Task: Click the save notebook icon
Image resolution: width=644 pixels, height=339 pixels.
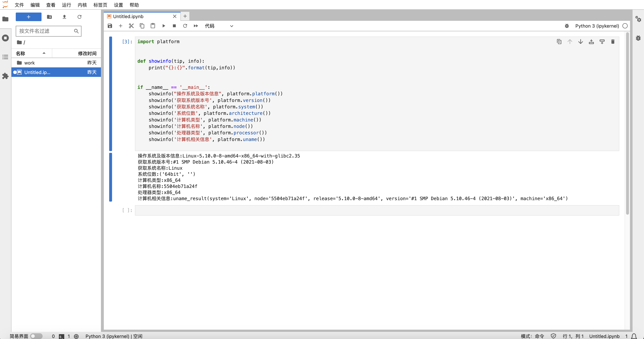Action: click(110, 26)
